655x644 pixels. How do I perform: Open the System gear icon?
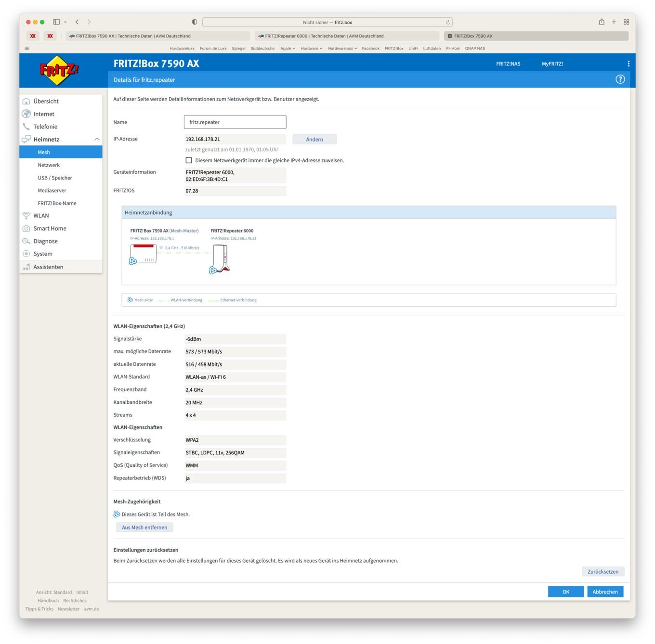click(x=26, y=254)
